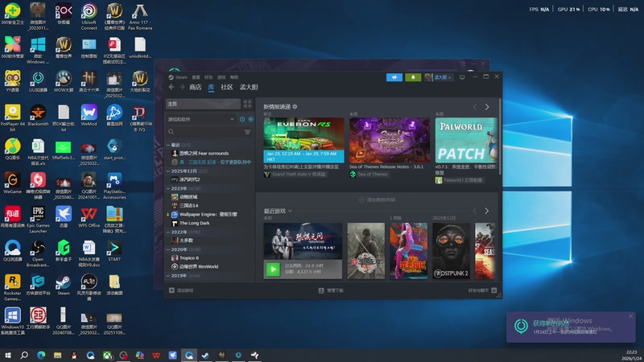Open the Library tab in Steam
Image resolution: width=644 pixels, height=362 pixels.
click(x=211, y=87)
